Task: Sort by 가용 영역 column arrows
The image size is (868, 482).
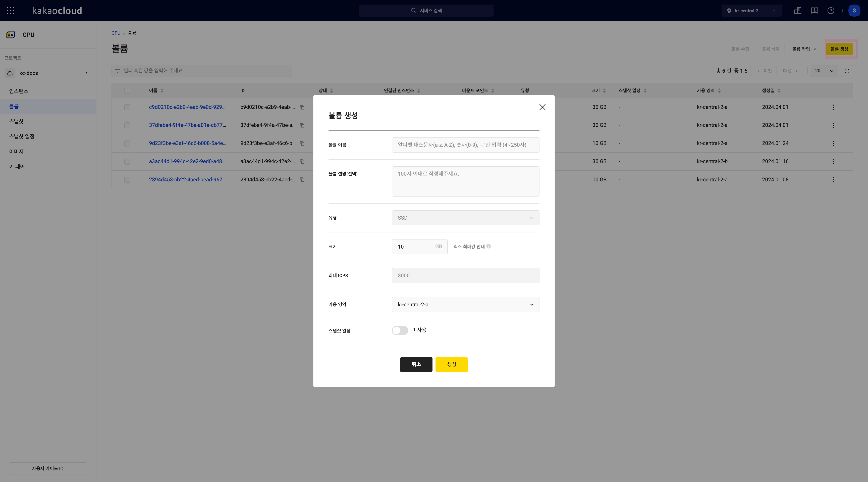Action: point(719,91)
